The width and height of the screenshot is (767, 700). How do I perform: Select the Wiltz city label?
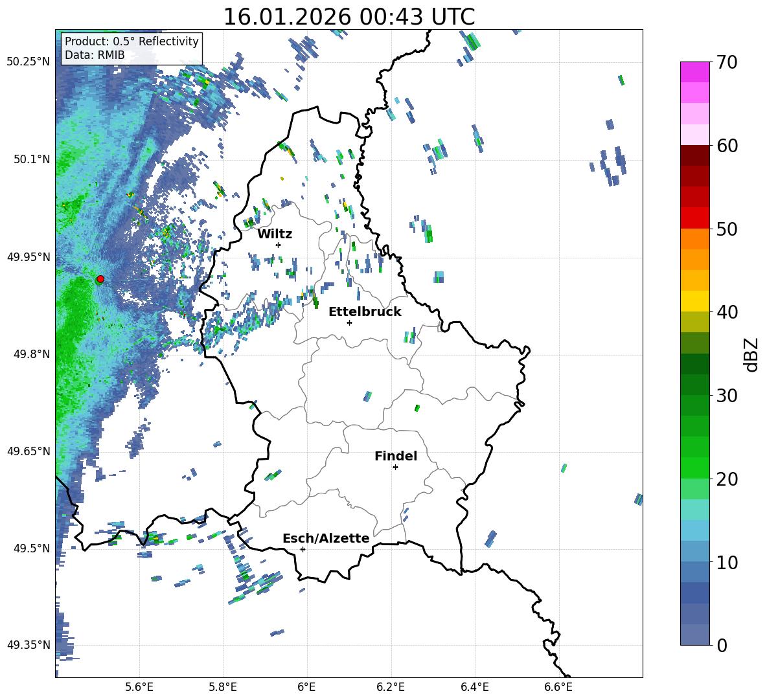(275, 234)
